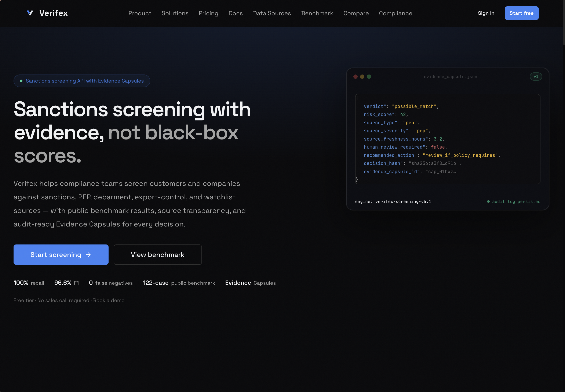
Task: Click the "human_review_required" line
Action: click(x=404, y=147)
